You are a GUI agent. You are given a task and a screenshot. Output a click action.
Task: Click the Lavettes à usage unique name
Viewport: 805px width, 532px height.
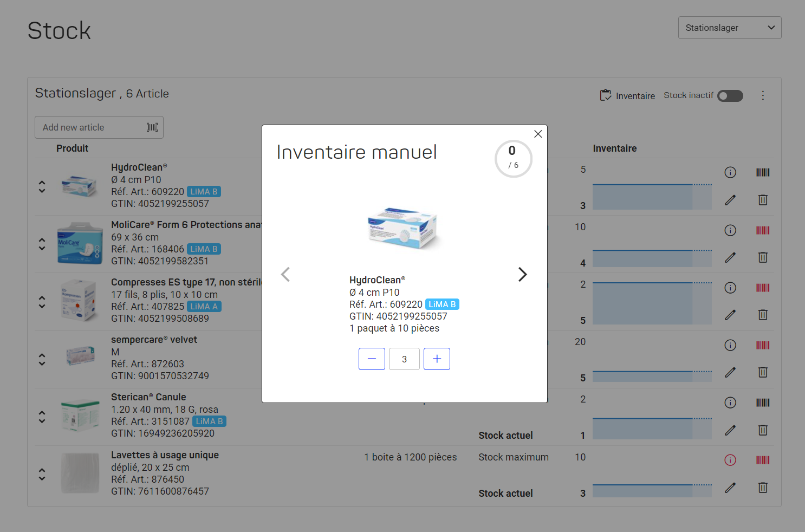pos(165,455)
